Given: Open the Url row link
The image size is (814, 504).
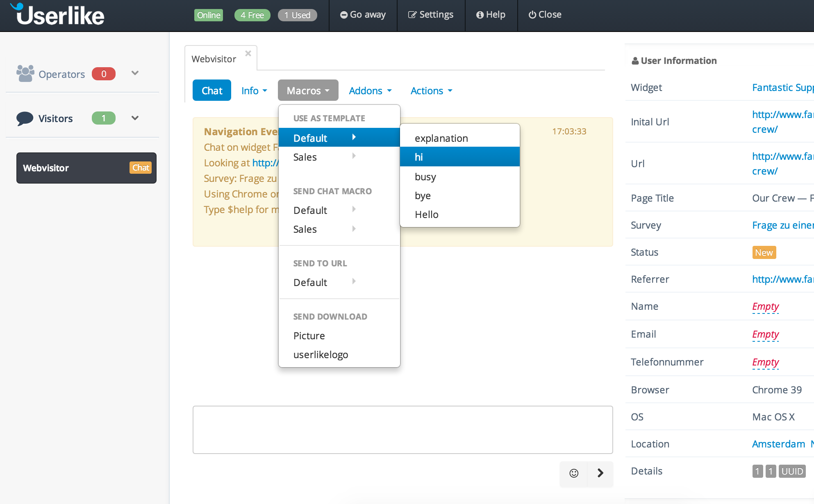Looking at the screenshot, I should pyautogui.click(x=783, y=163).
